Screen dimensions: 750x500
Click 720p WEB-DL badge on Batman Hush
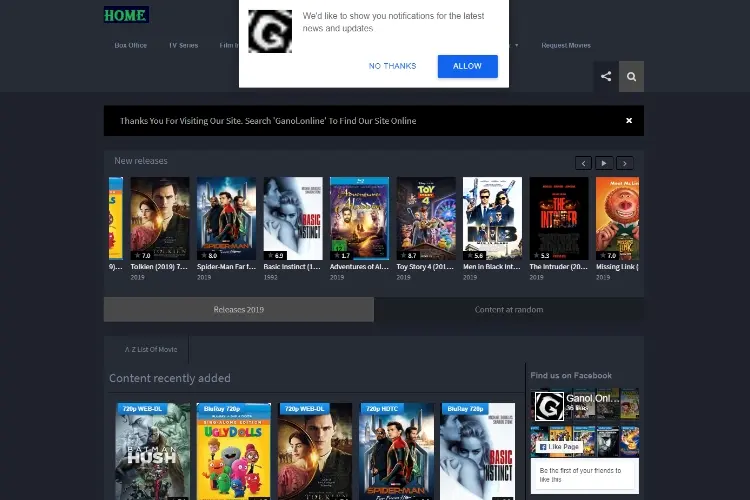[x=142, y=409]
